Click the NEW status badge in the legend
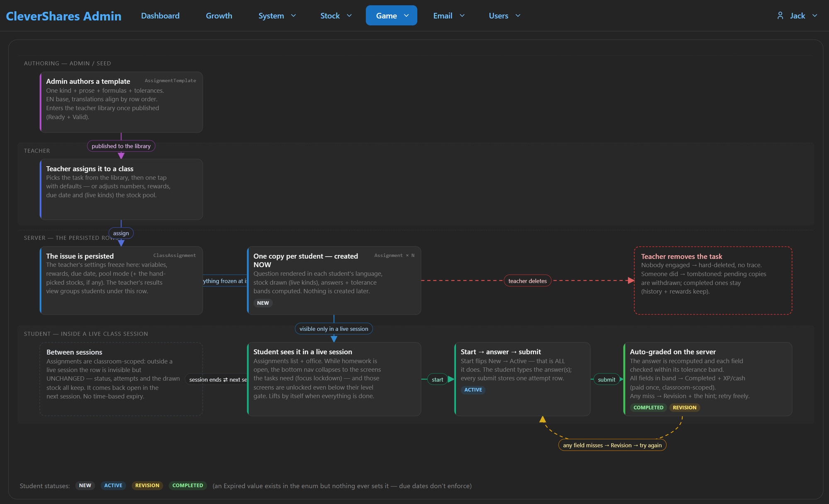The image size is (829, 504). coord(85,486)
